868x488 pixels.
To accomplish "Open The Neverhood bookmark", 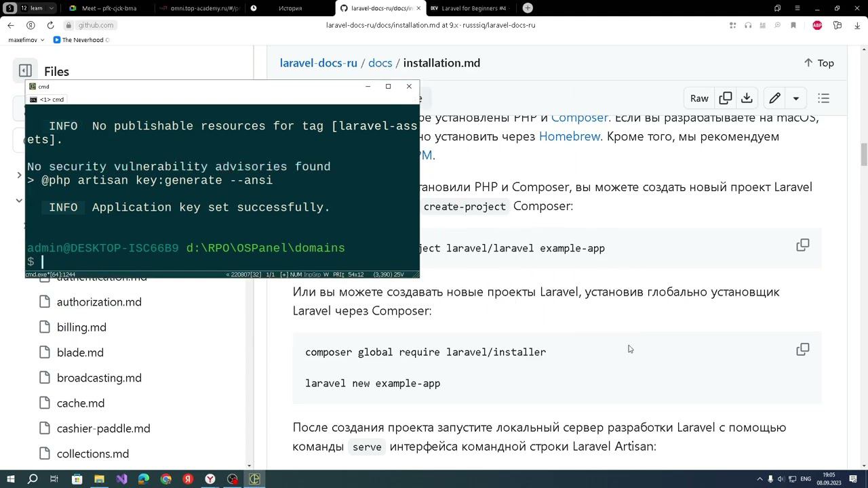I will 81,40.
